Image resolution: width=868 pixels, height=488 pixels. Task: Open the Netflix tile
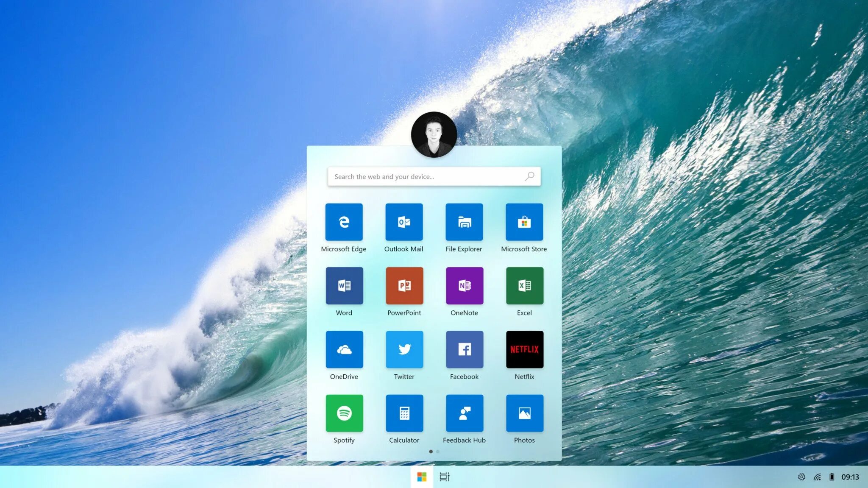click(x=525, y=349)
